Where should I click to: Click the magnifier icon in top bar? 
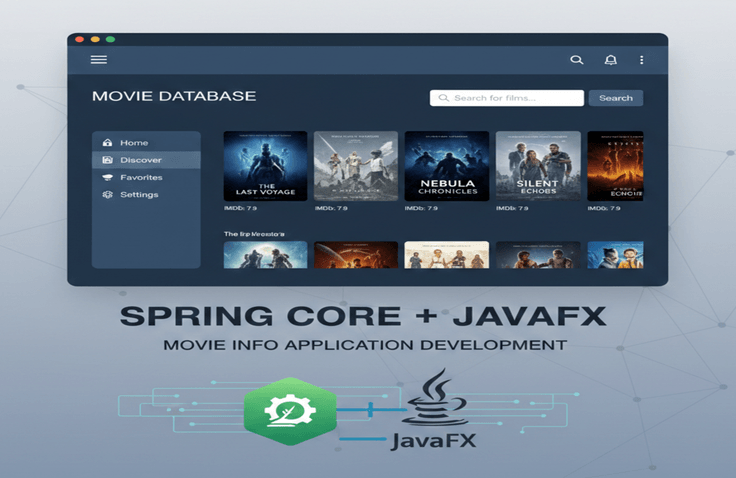pos(577,60)
